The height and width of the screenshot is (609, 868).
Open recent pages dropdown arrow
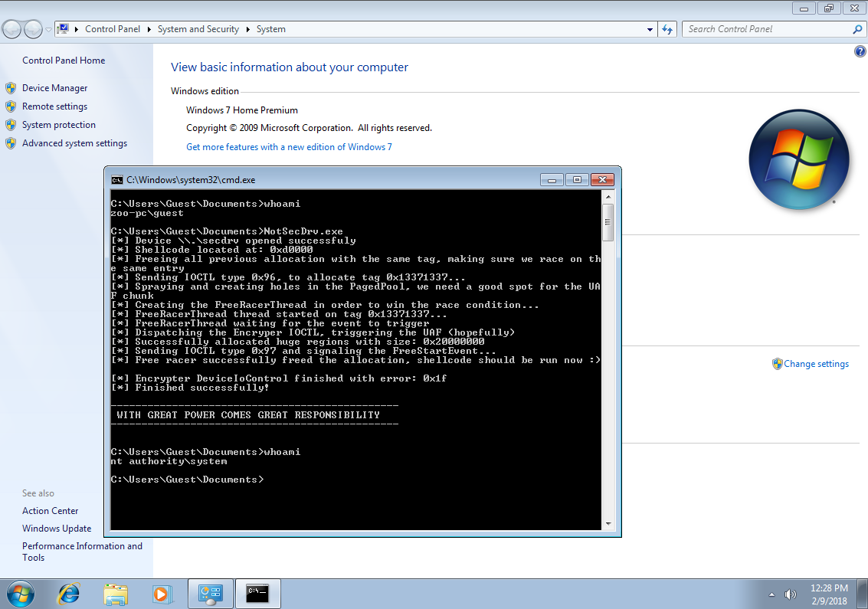tap(49, 29)
